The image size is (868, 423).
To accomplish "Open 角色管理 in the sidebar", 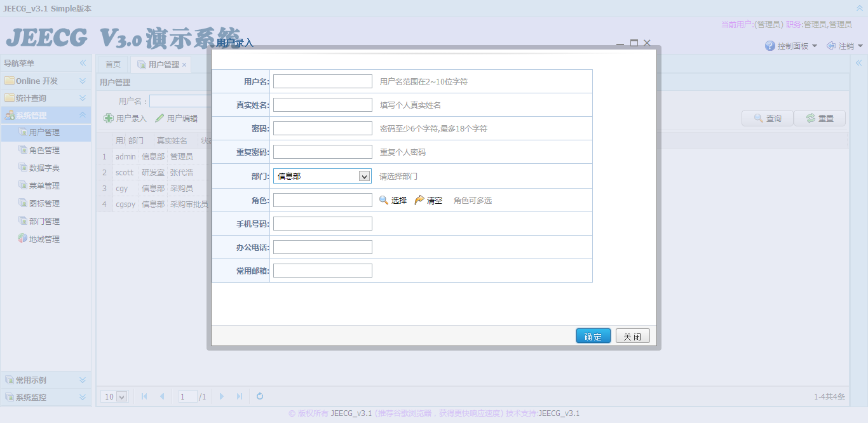I will (44, 151).
